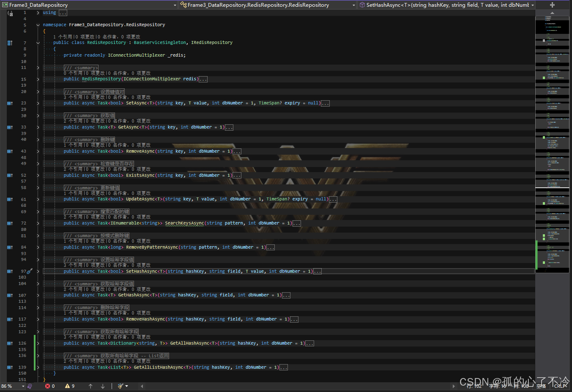Expand the RedisRepository constructor body
This screenshot has width=572, height=392.
coord(38,79)
